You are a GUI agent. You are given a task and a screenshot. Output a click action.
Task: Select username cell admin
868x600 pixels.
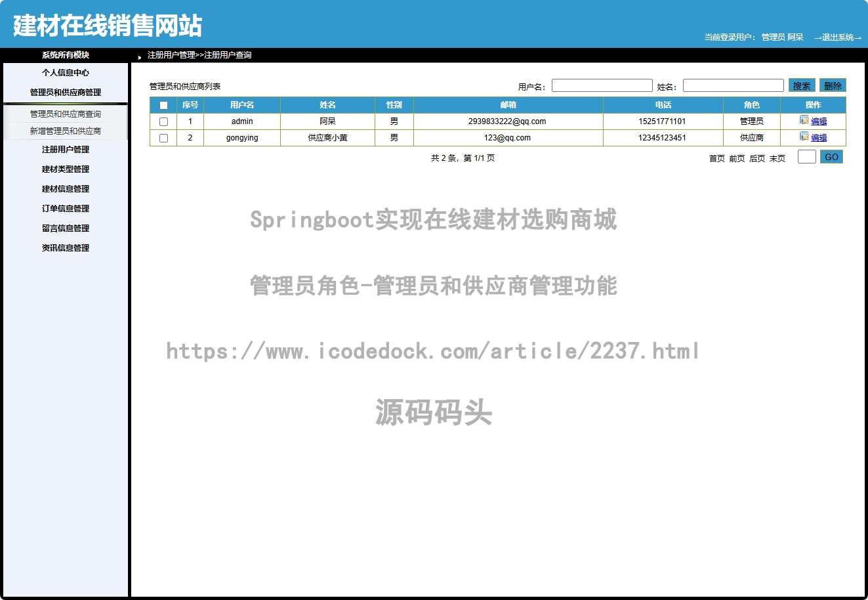coord(242,121)
